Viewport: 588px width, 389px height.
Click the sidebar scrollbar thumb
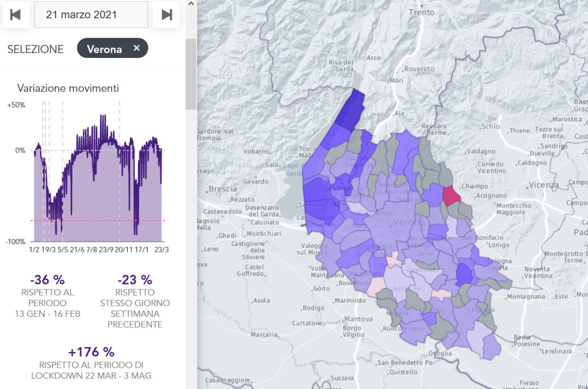pyautogui.click(x=191, y=74)
